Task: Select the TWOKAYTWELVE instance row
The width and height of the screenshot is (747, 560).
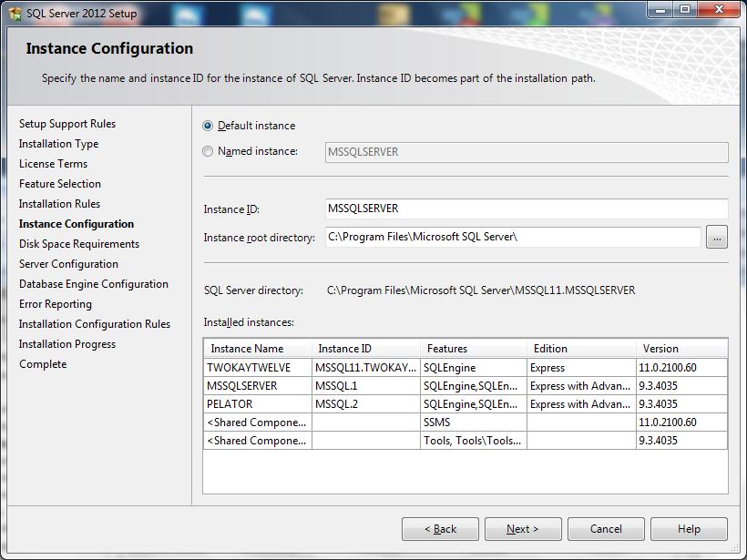Action: 466,368
